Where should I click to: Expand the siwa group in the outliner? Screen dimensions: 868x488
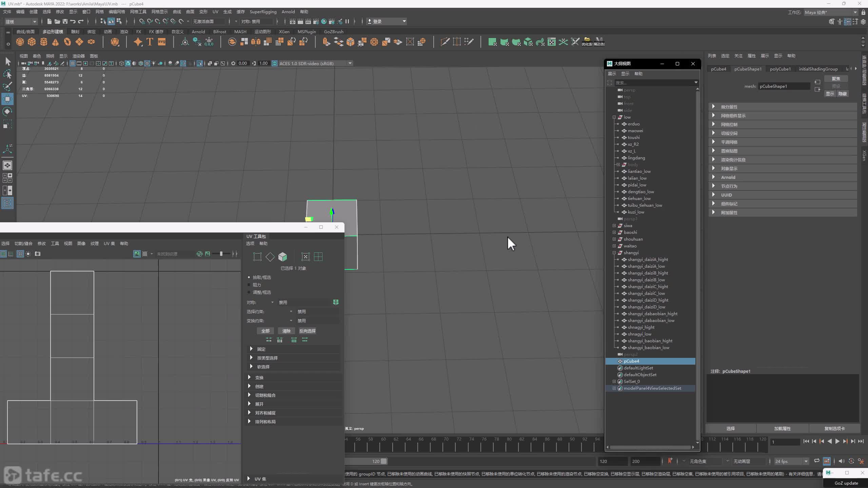(614, 226)
